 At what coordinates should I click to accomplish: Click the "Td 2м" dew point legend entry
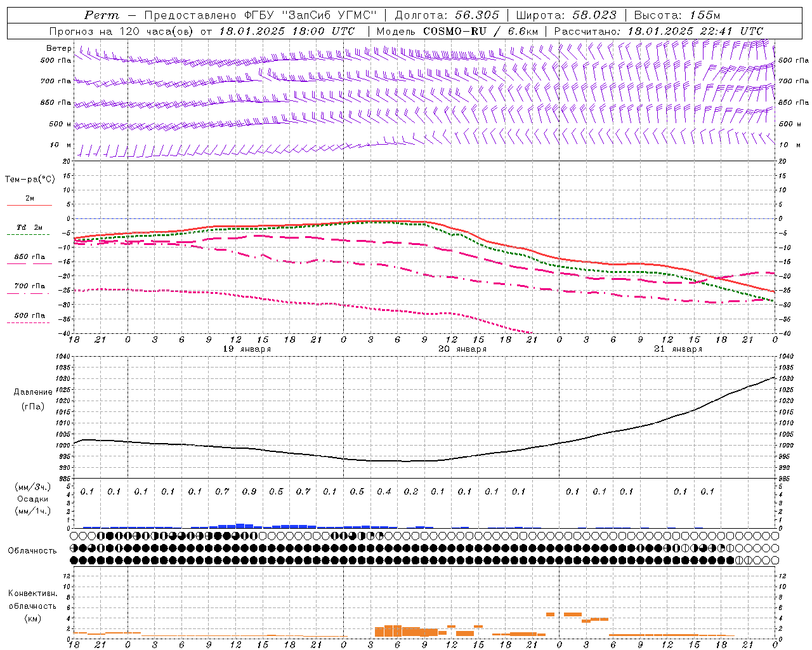[x=29, y=227]
